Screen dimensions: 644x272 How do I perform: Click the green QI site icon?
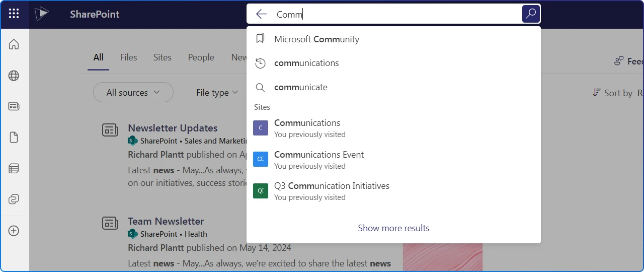click(x=261, y=191)
